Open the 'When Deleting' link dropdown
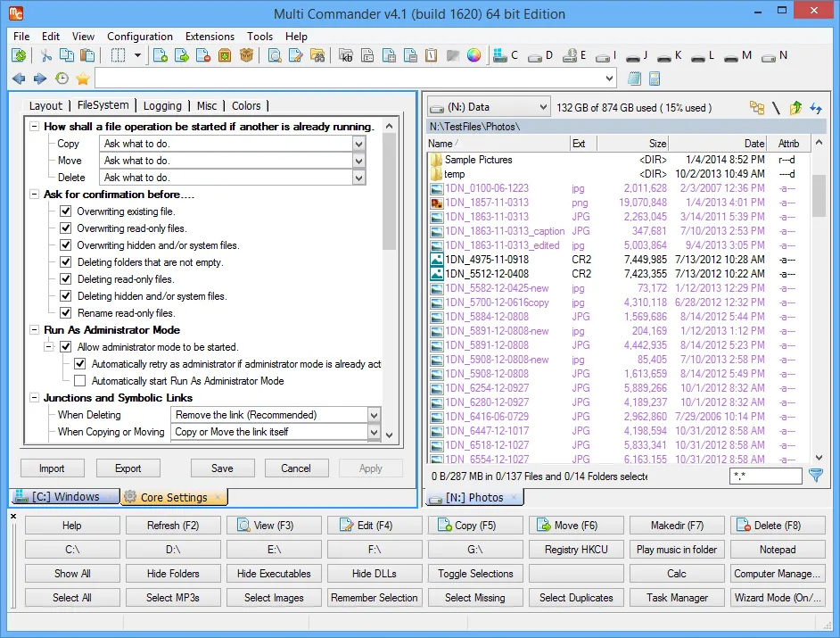The width and height of the screenshot is (840, 638). 374,415
